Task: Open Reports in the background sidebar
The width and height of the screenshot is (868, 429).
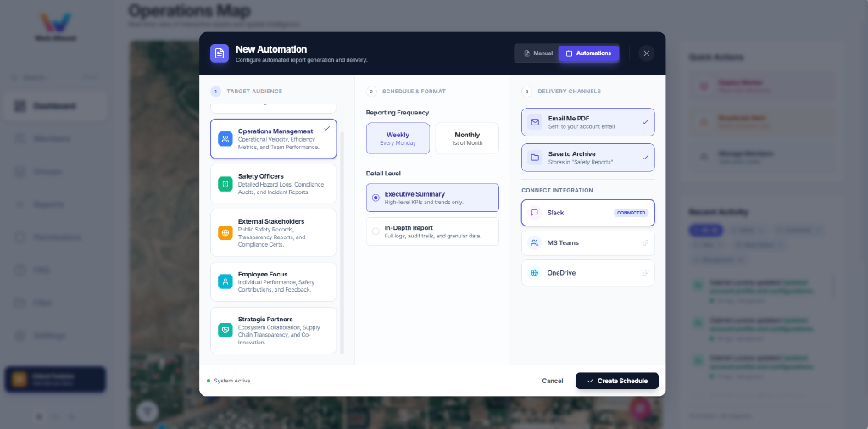Action: [x=55, y=204]
